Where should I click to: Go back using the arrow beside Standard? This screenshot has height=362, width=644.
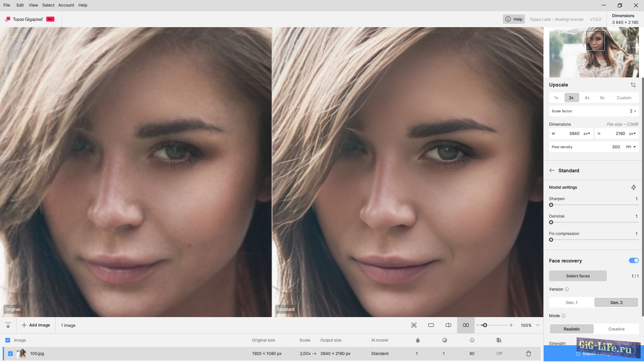pyautogui.click(x=552, y=170)
